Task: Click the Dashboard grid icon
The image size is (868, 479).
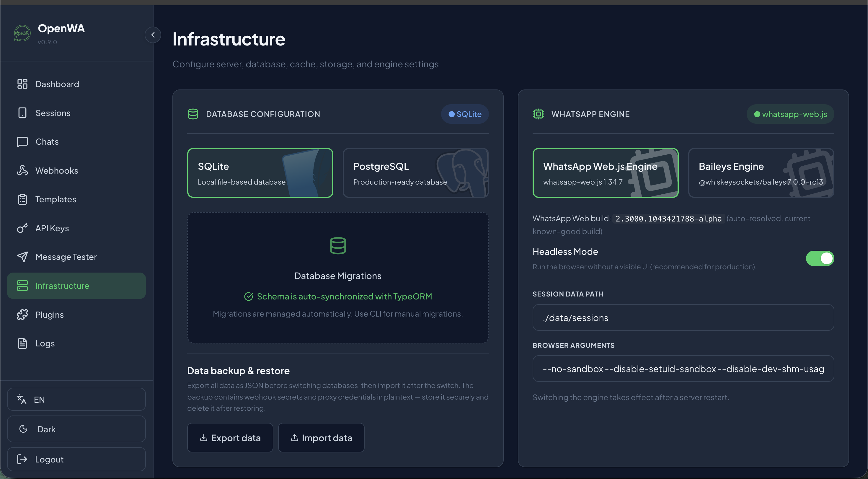Action: click(22, 84)
